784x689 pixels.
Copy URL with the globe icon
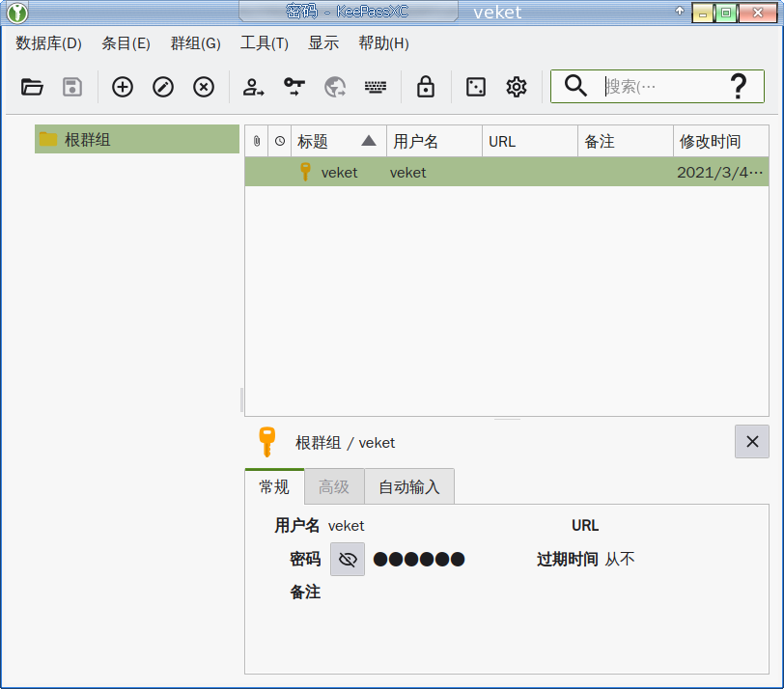335,87
